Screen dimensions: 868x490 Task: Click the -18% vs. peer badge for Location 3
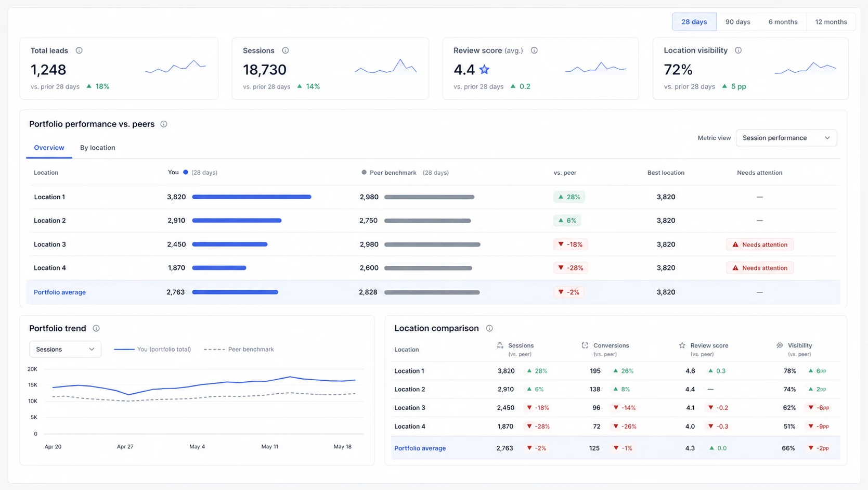point(570,244)
